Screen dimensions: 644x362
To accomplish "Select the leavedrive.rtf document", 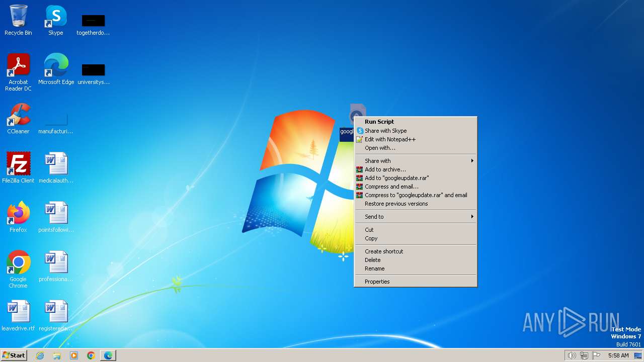I will point(18,315).
